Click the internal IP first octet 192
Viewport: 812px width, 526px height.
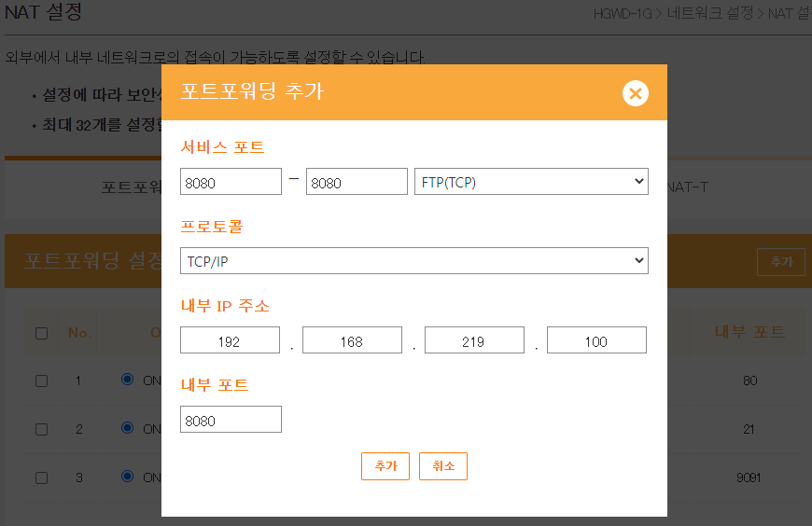[x=230, y=340]
